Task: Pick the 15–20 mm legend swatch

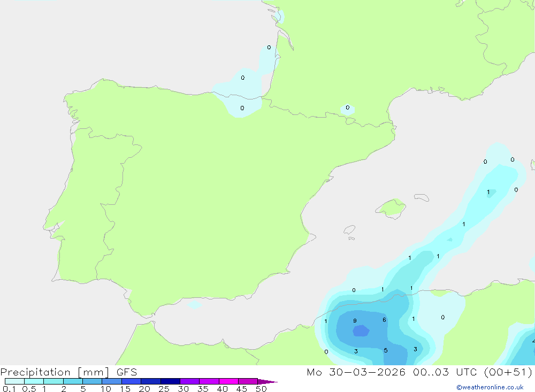Action: click(x=131, y=381)
